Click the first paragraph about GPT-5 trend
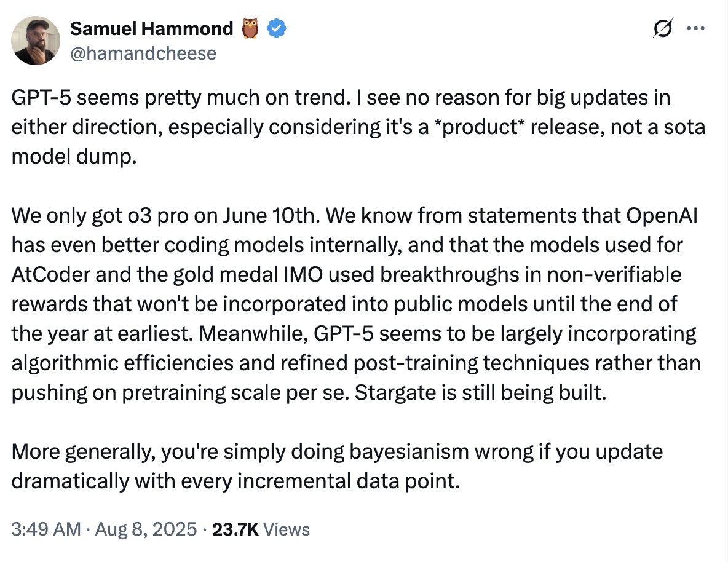Image resolution: width=728 pixels, height=562 pixels. pos(358,127)
